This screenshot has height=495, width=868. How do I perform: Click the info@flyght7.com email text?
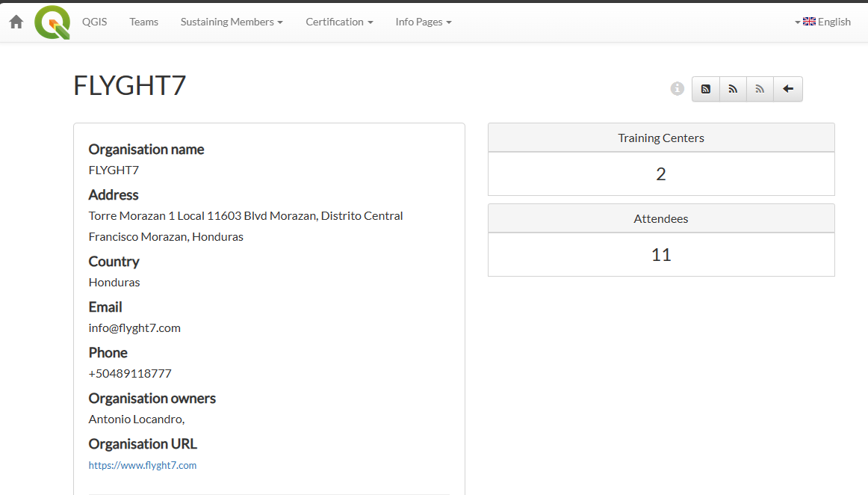(134, 328)
